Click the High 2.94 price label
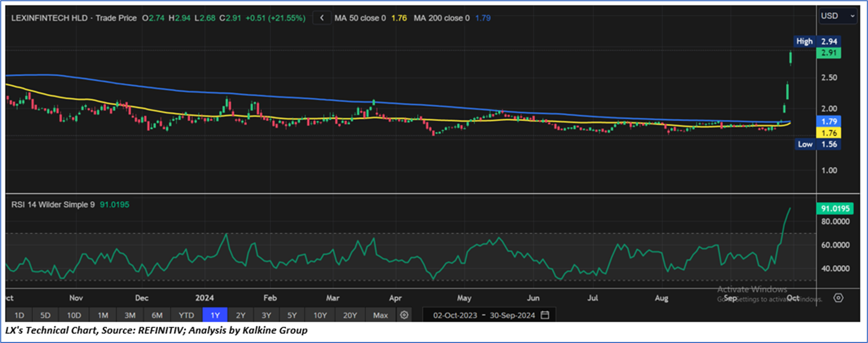Viewport: 868px width, 343px height. 817,42
